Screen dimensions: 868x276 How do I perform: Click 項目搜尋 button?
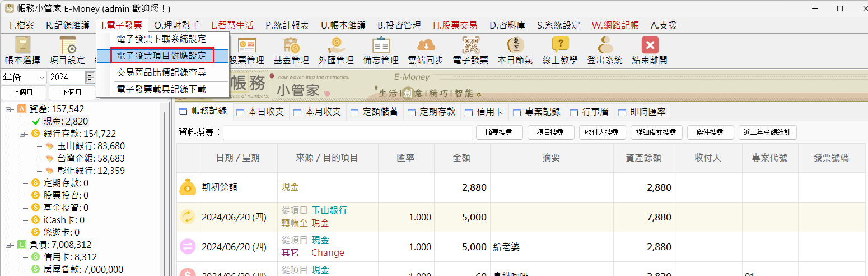click(551, 132)
